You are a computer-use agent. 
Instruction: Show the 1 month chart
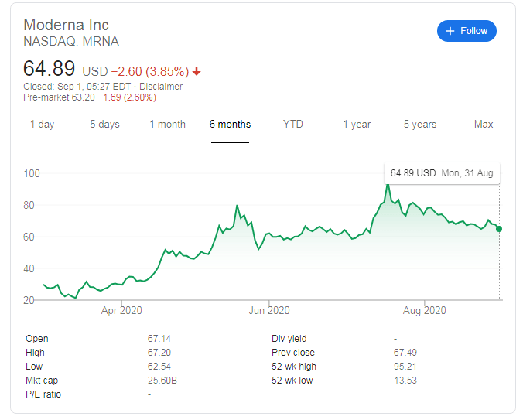click(x=167, y=124)
